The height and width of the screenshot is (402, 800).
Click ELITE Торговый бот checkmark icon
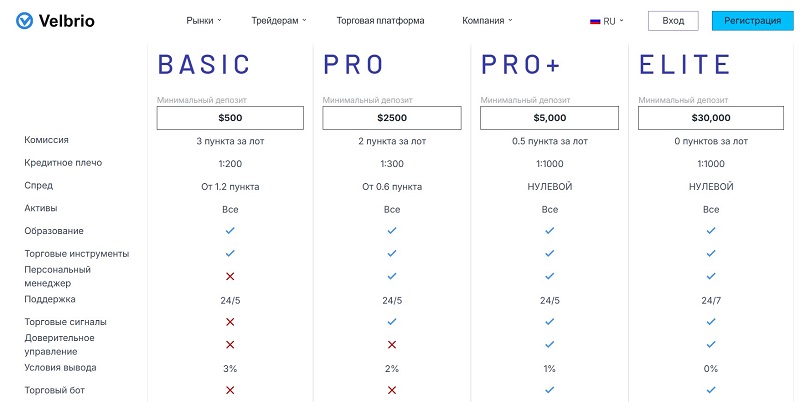(x=711, y=390)
